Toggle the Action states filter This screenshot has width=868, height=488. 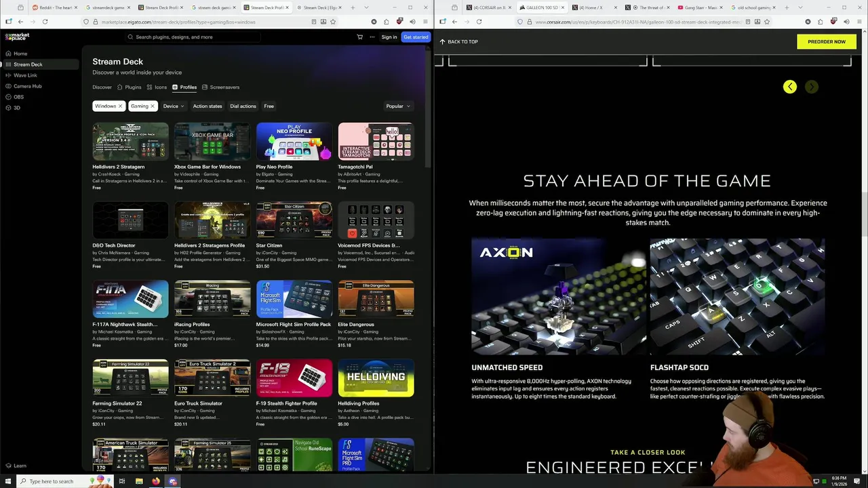[208, 106]
